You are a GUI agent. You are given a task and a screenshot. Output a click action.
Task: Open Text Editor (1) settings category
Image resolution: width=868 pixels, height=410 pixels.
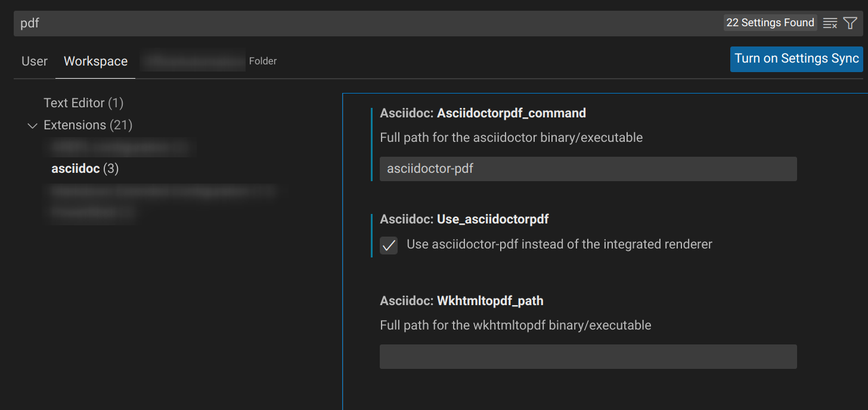[83, 102]
